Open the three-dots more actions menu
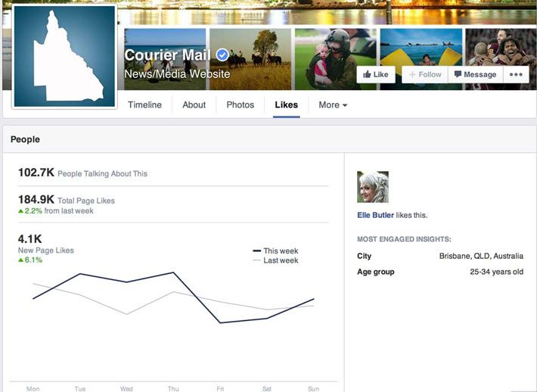 click(516, 74)
